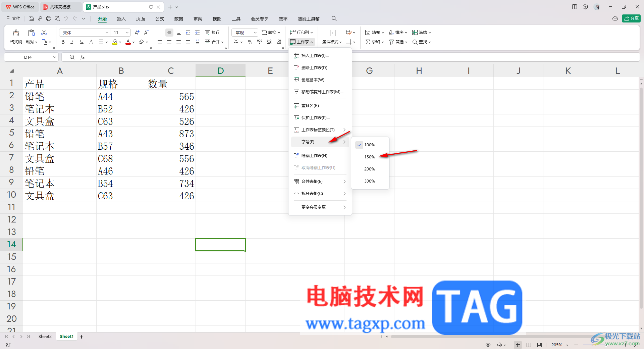
Task: Open the number format dropdown showing 常规
Action: [x=255, y=33]
